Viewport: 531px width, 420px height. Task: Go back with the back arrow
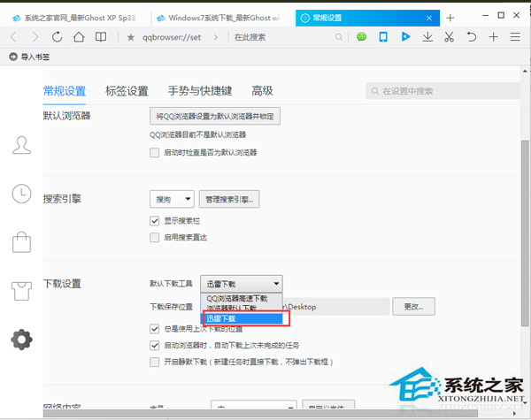click(x=13, y=37)
